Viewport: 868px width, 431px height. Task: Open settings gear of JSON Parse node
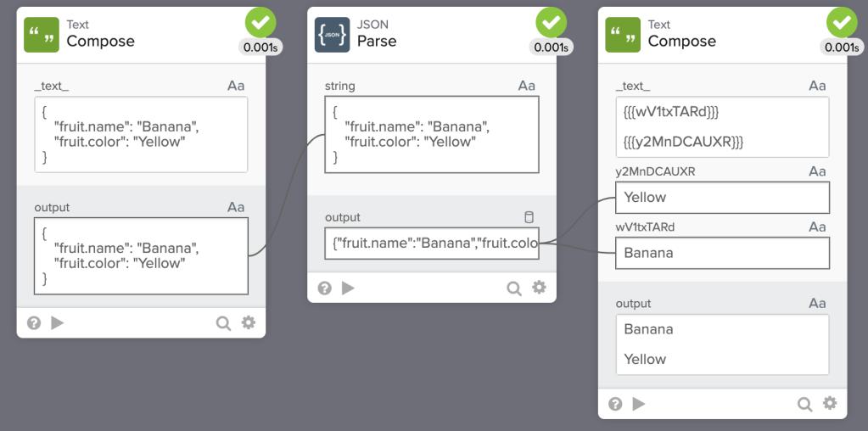click(x=539, y=288)
